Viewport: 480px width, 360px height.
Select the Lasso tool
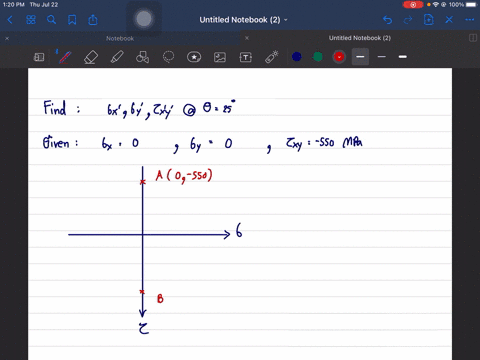coord(168,57)
